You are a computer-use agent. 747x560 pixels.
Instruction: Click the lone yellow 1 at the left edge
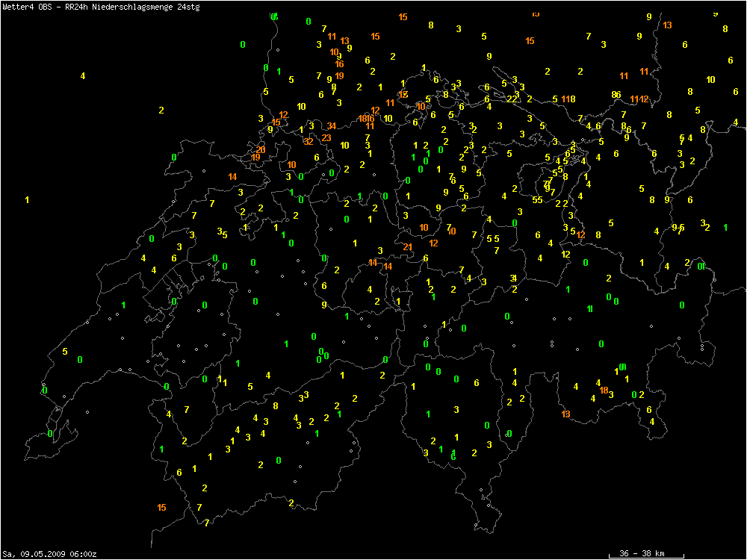(28, 199)
